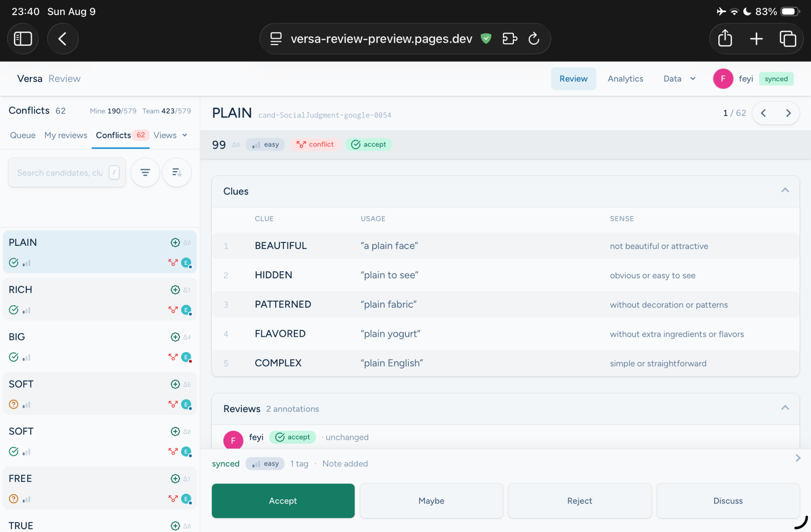
Task: Select the PLAIN candidate in list
Action: (x=100, y=252)
